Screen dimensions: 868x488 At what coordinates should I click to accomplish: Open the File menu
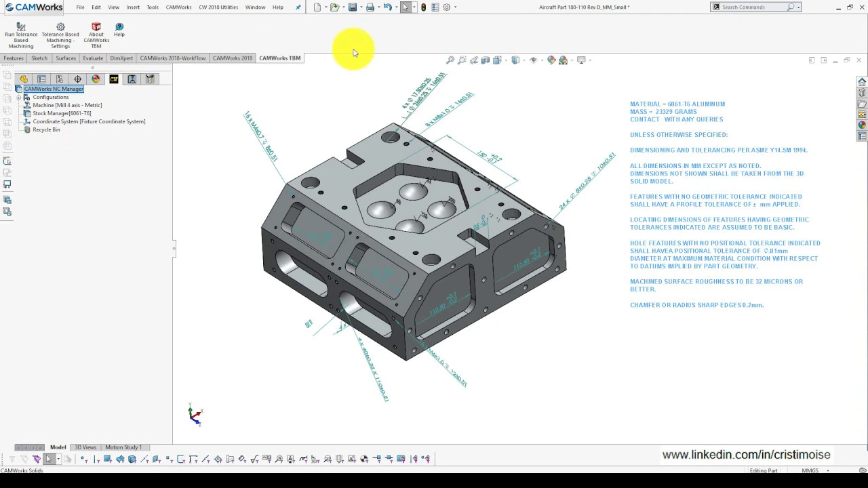[x=80, y=7]
